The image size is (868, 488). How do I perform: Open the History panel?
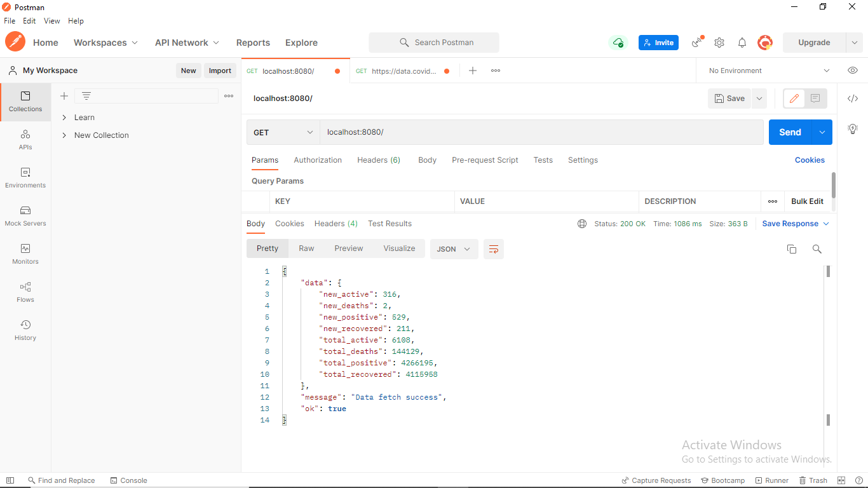25,330
